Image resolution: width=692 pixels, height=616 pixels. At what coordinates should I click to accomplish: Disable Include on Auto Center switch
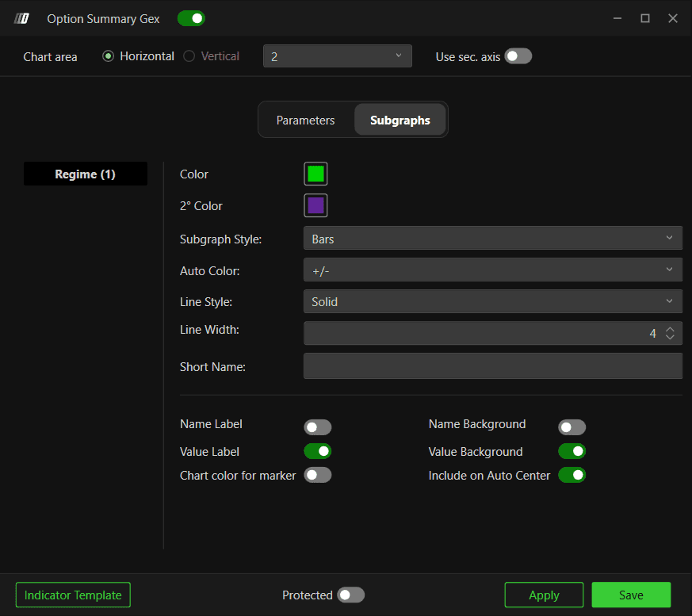572,475
